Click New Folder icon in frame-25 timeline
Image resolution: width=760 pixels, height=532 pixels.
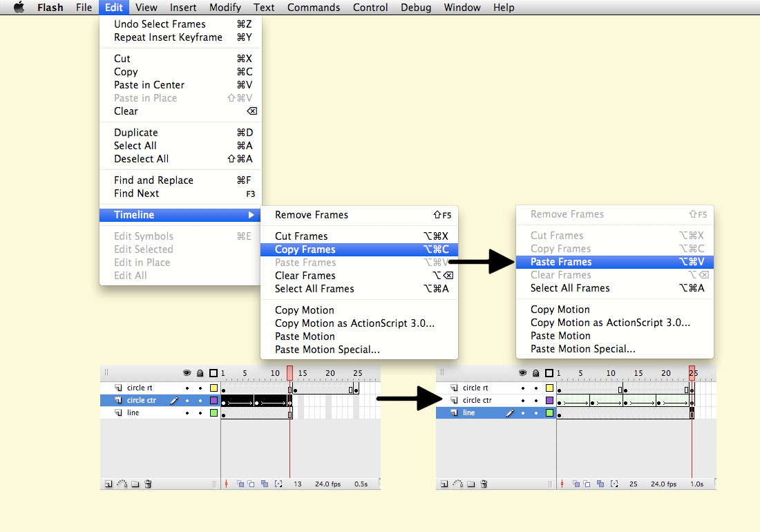[471, 484]
